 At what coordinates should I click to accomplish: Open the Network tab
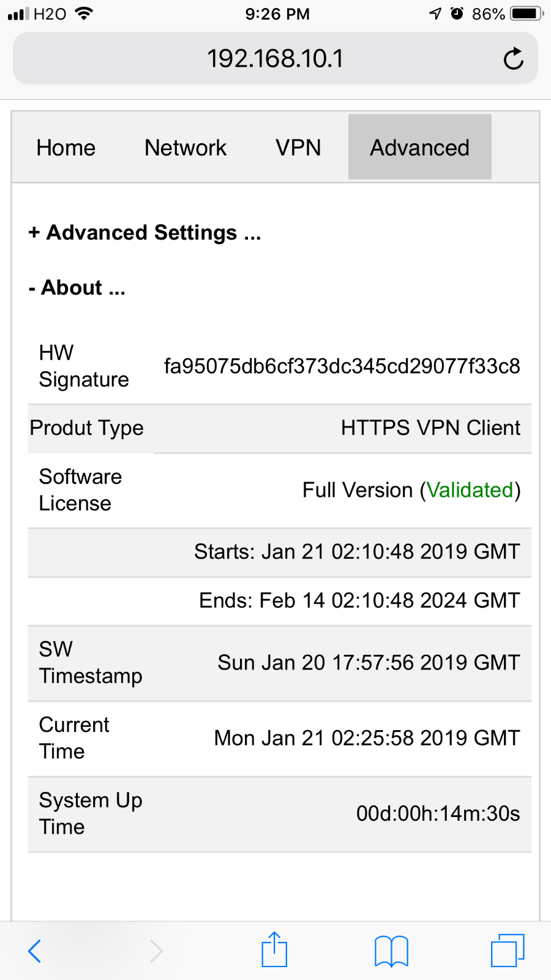[186, 148]
